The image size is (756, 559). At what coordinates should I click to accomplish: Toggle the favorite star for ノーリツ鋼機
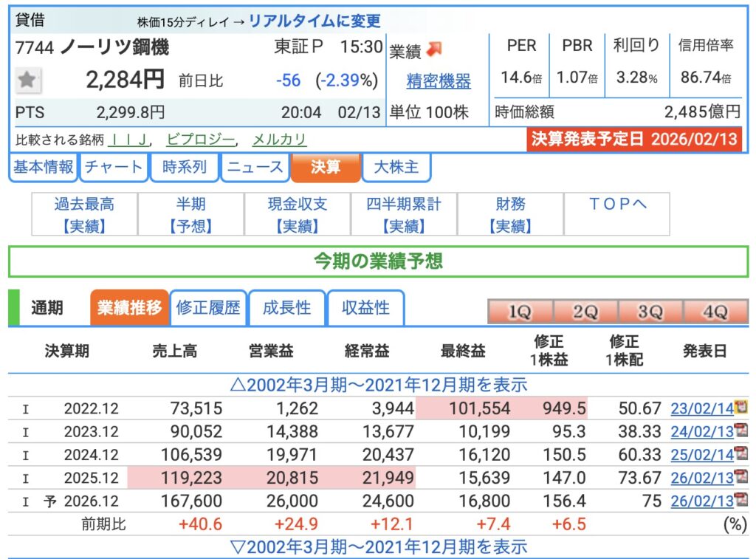tap(28, 80)
